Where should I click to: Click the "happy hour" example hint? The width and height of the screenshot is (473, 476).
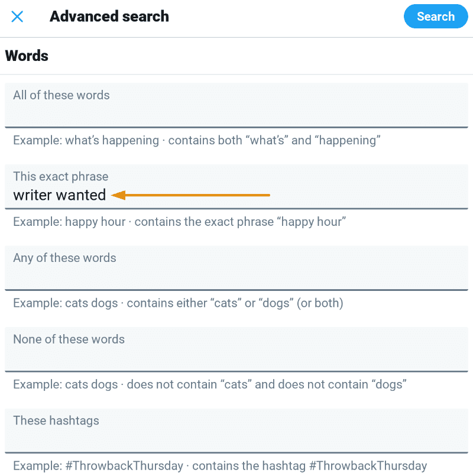(x=179, y=222)
